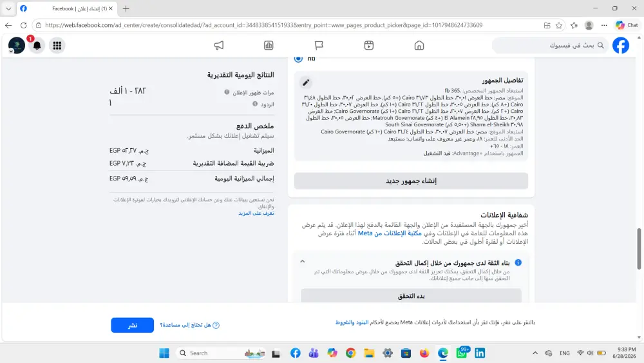Screen dimensions: 644x363
Task: Bookmark page with star icon
Action: pos(559,25)
